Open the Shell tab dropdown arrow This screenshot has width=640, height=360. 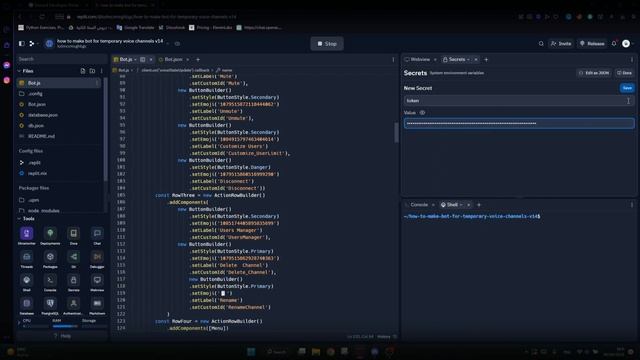pos(461,205)
